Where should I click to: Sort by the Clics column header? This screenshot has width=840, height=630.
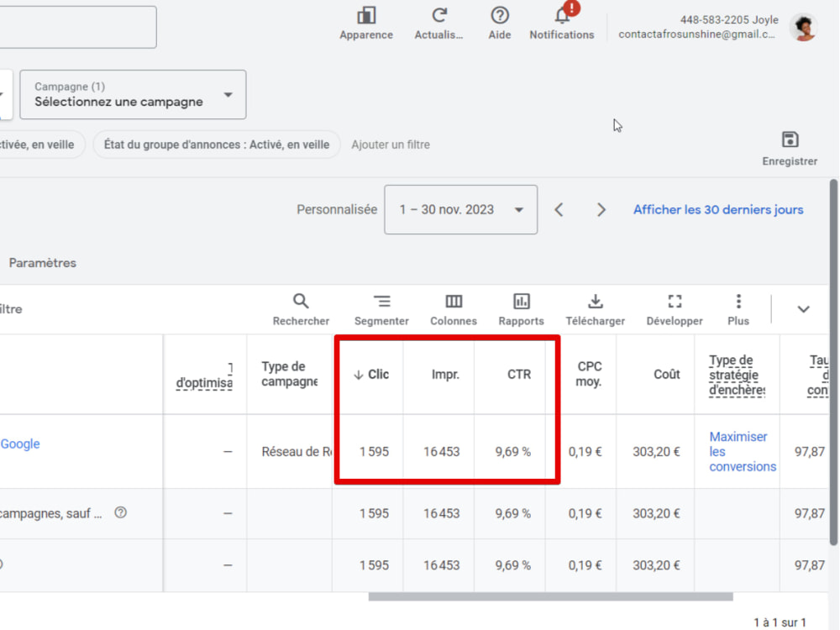click(x=370, y=375)
